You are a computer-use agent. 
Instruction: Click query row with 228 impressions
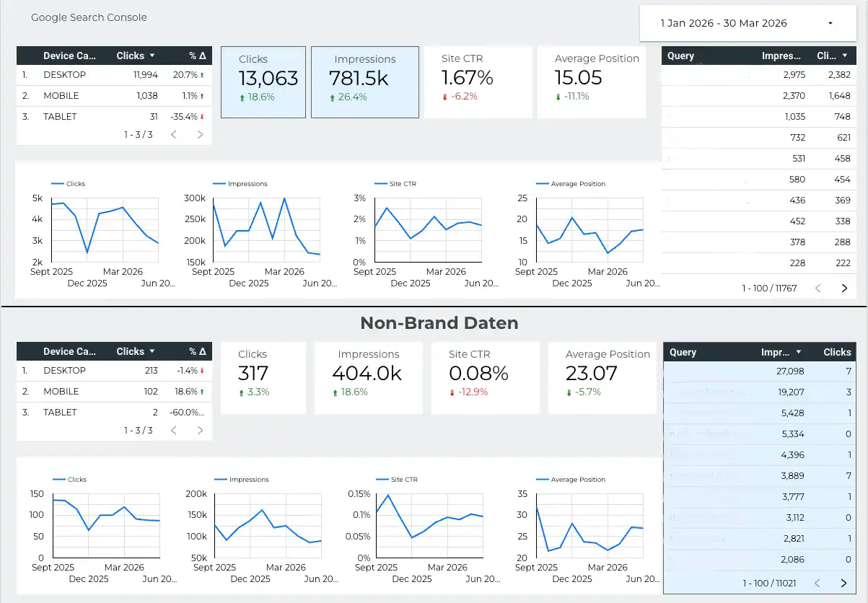coord(759,263)
